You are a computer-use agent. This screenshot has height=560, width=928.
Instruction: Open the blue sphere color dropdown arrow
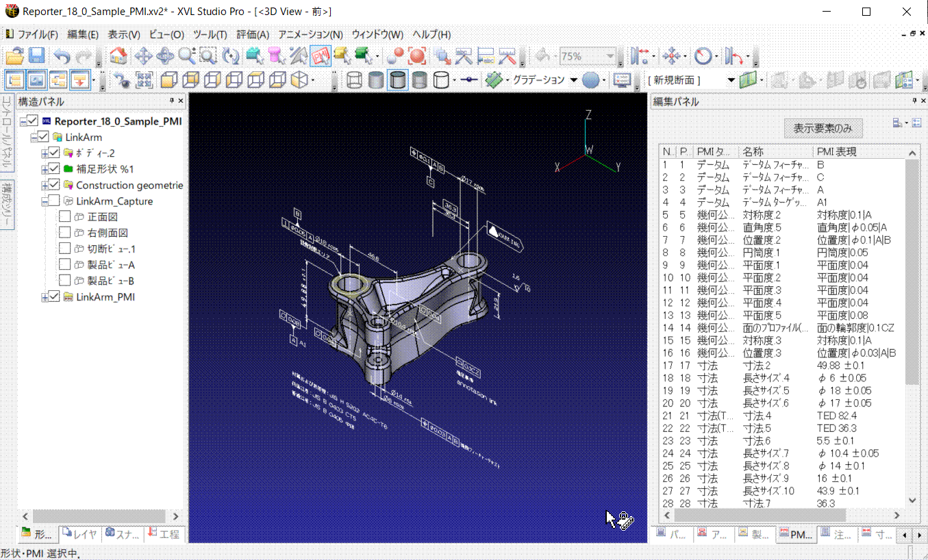[x=605, y=80]
